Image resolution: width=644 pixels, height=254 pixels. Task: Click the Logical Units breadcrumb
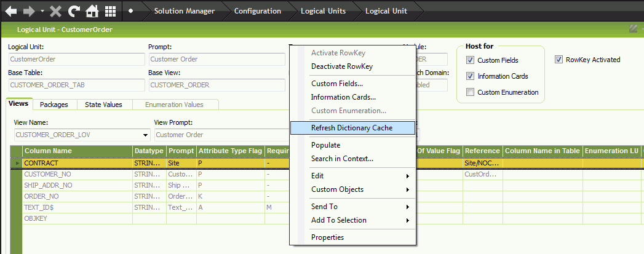tap(322, 11)
